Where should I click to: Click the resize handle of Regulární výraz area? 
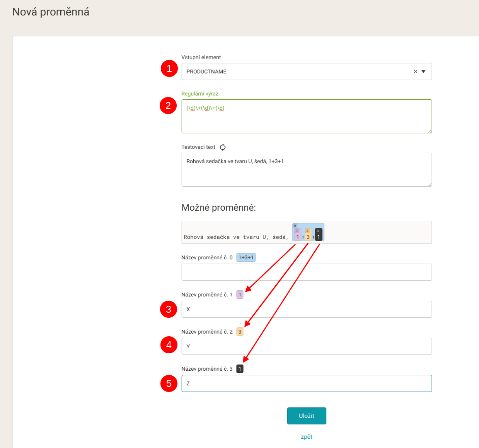[430, 131]
